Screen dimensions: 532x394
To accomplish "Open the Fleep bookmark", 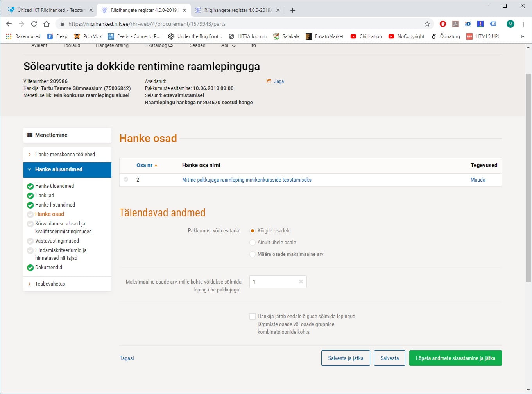I will point(57,36).
